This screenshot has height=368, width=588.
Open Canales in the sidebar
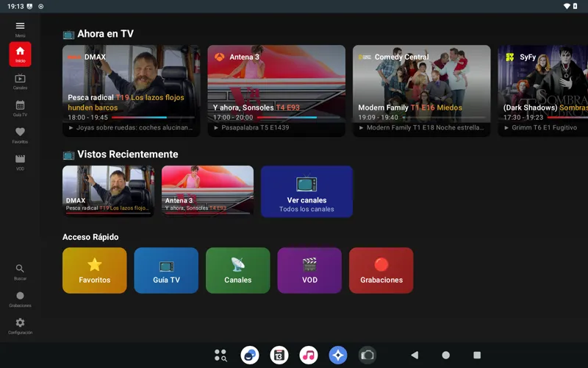tap(20, 82)
